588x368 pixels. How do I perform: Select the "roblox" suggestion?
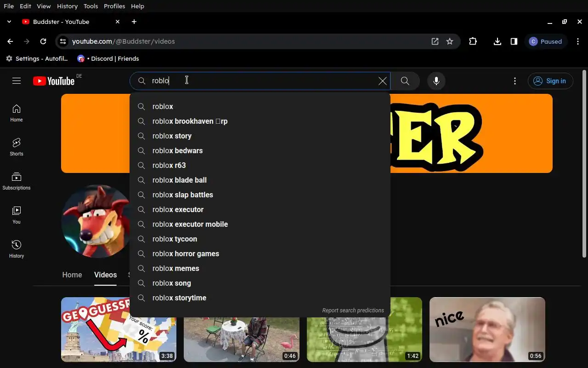click(260, 106)
